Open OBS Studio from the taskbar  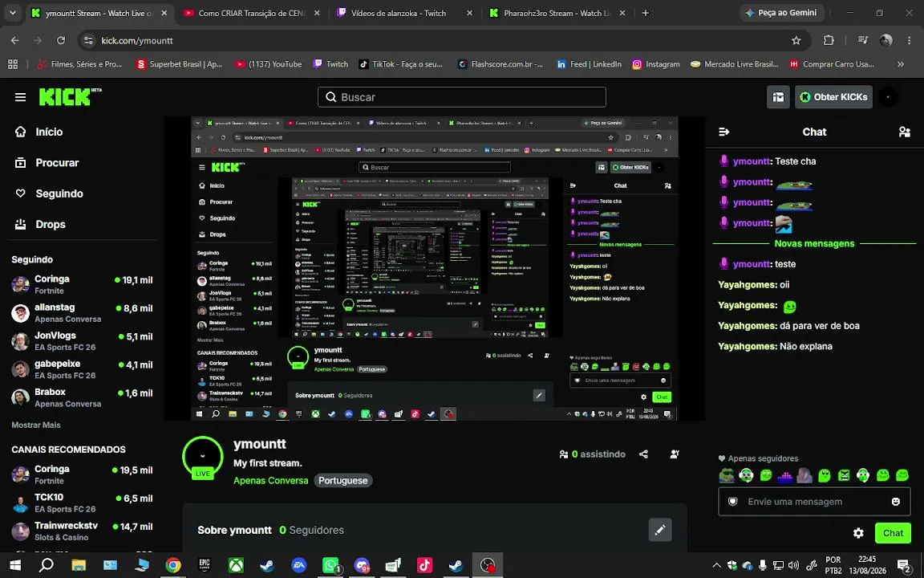point(488,566)
